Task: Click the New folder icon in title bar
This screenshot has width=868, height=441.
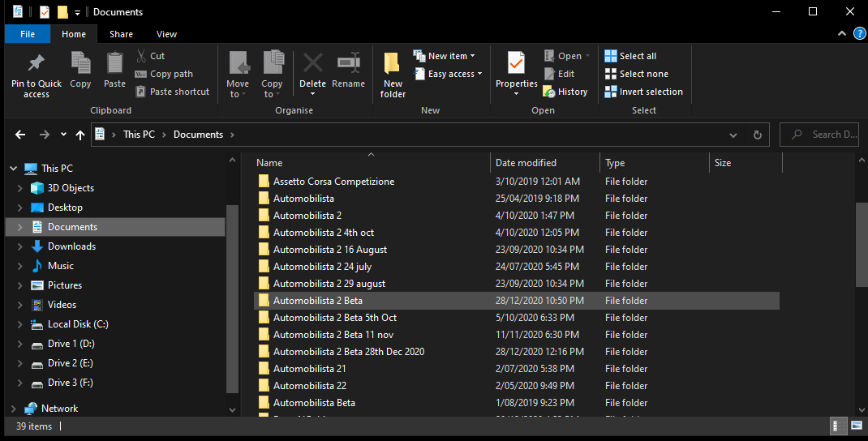Action: click(x=62, y=11)
